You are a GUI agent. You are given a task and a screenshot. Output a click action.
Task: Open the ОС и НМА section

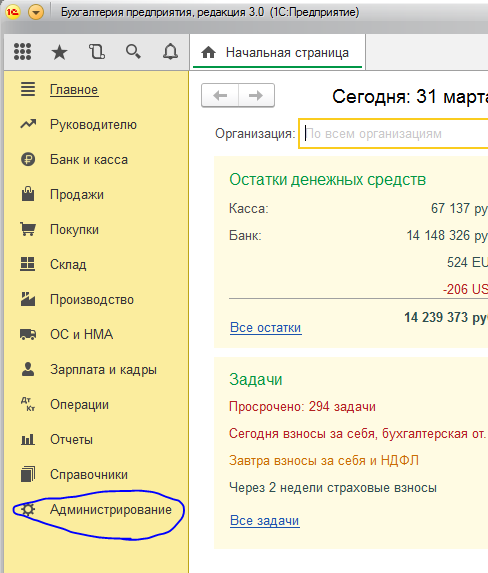pos(82,334)
